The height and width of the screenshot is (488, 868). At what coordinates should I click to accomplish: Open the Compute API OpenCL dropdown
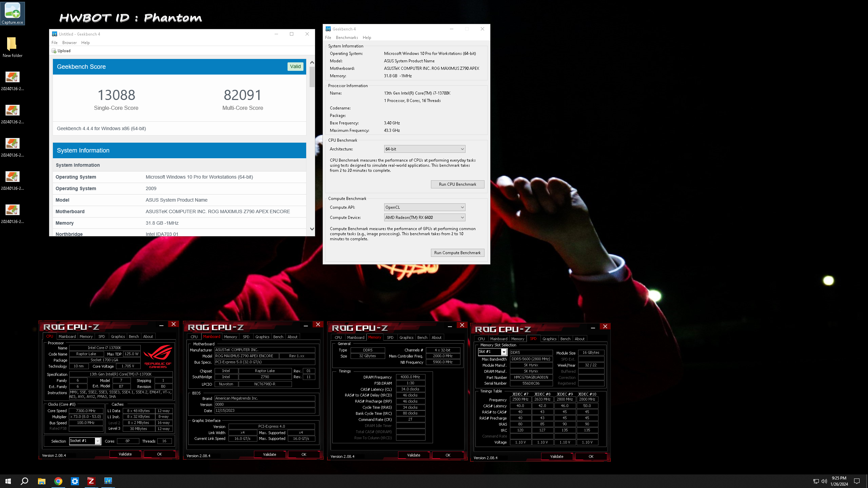(425, 207)
